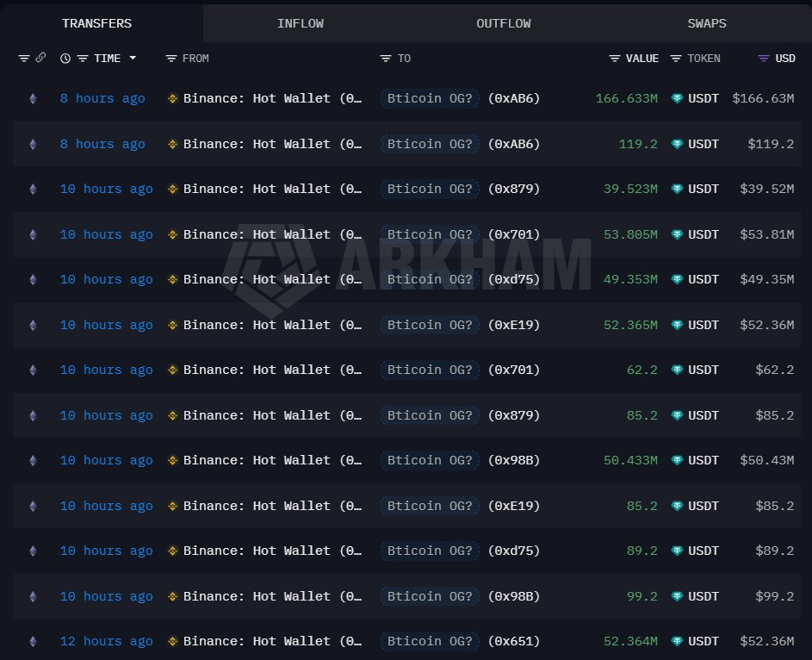Click the value 49.353M
The width and height of the screenshot is (812, 660).
point(631,280)
